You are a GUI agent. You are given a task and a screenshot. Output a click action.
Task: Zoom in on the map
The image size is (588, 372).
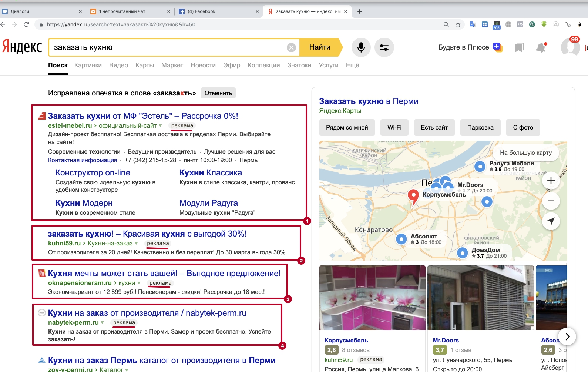(x=551, y=181)
